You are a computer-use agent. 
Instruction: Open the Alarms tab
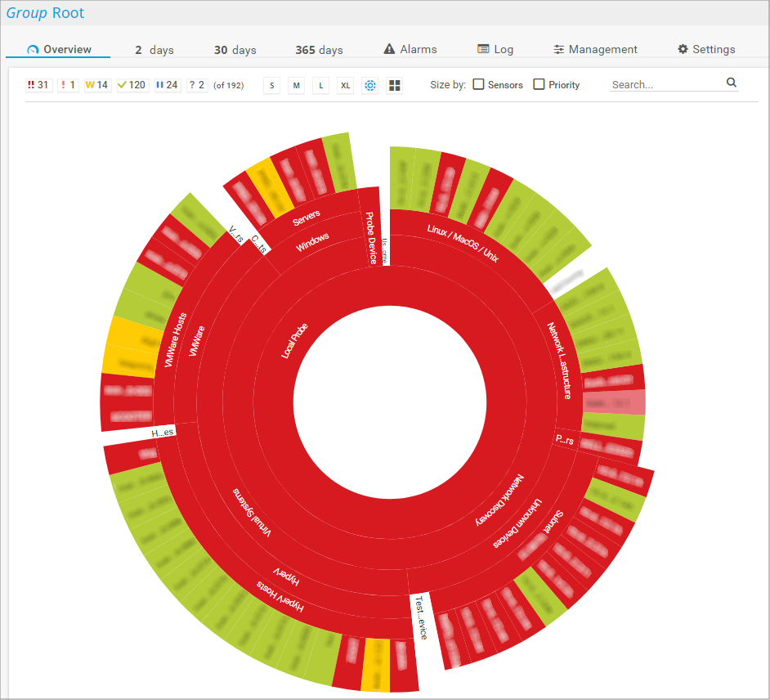coord(410,49)
